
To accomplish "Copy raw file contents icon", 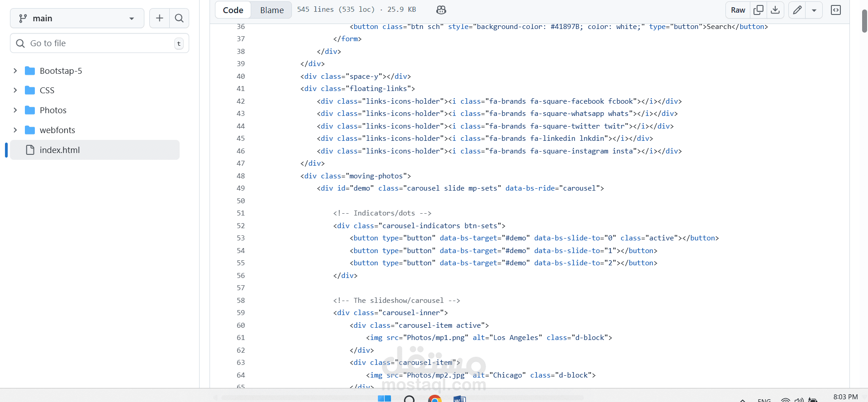I will [758, 10].
